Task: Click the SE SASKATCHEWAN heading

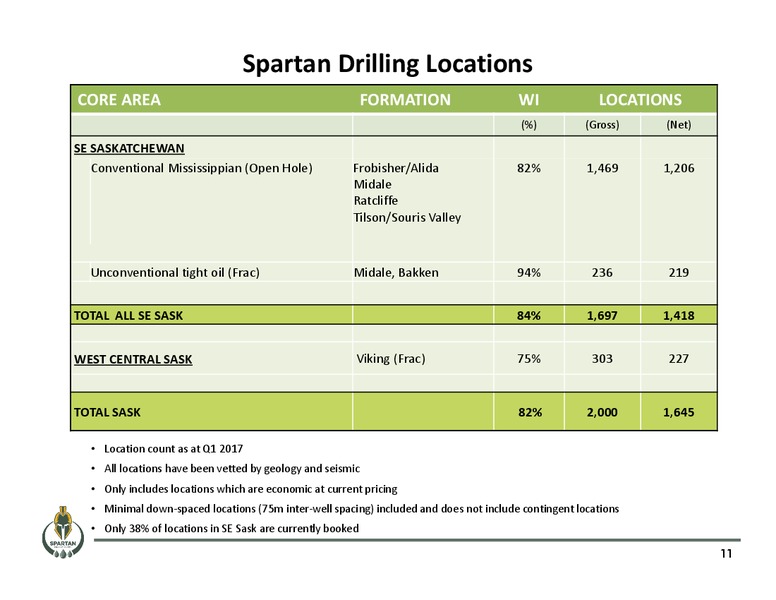Action: click(129, 149)
